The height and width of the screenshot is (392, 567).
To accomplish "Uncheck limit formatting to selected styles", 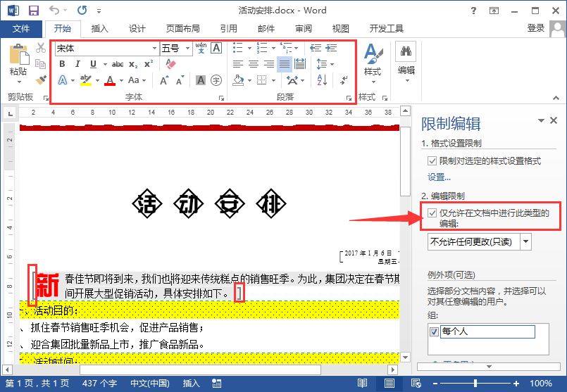I will (432, 160).
